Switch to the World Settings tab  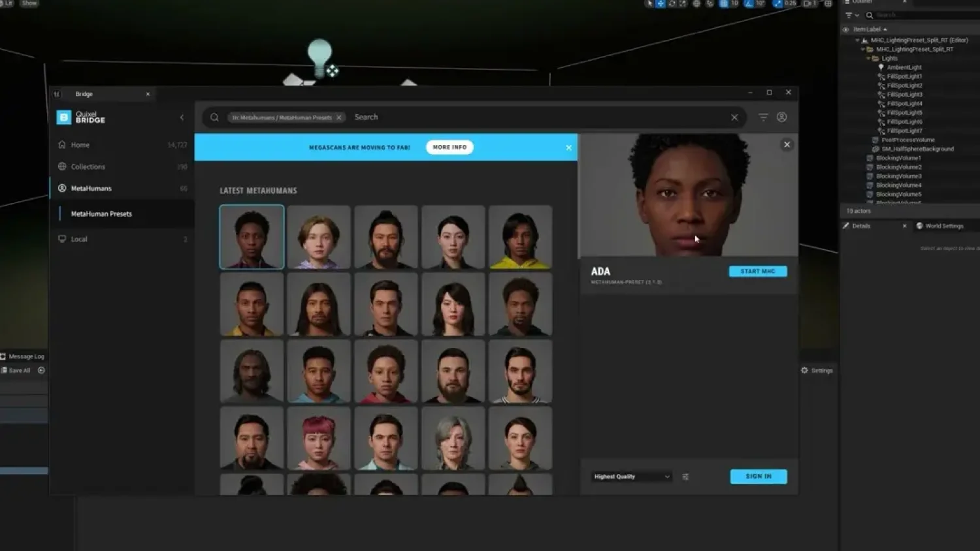[941, 226]
